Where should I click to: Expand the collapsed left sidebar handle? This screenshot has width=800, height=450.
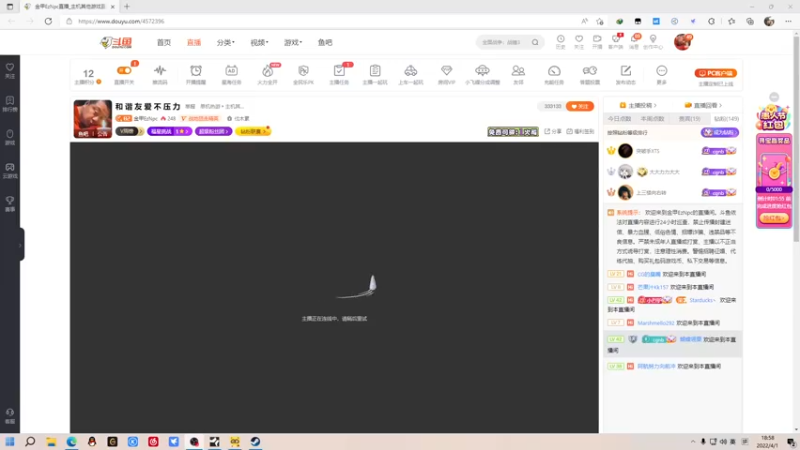click(x=21, y=245)
